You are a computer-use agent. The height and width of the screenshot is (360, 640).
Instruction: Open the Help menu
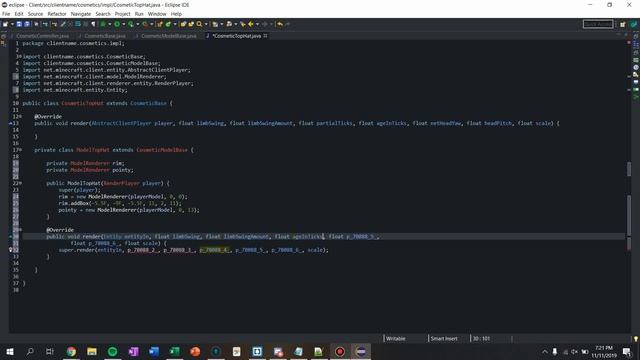176,14
